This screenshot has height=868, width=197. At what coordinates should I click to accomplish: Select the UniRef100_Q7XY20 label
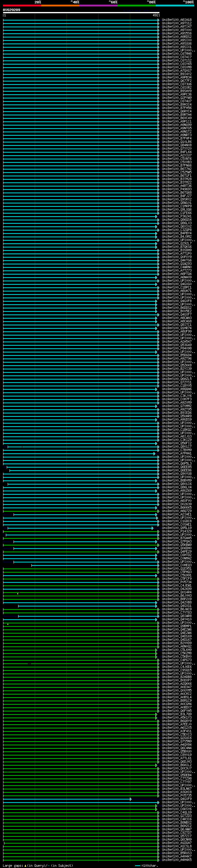(177, 149)
